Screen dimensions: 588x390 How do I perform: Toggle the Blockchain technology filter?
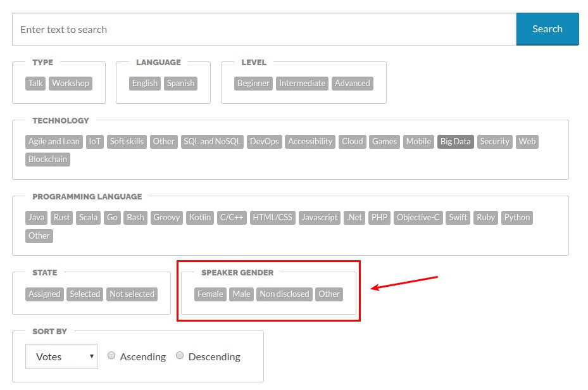[x=47, y=160]
